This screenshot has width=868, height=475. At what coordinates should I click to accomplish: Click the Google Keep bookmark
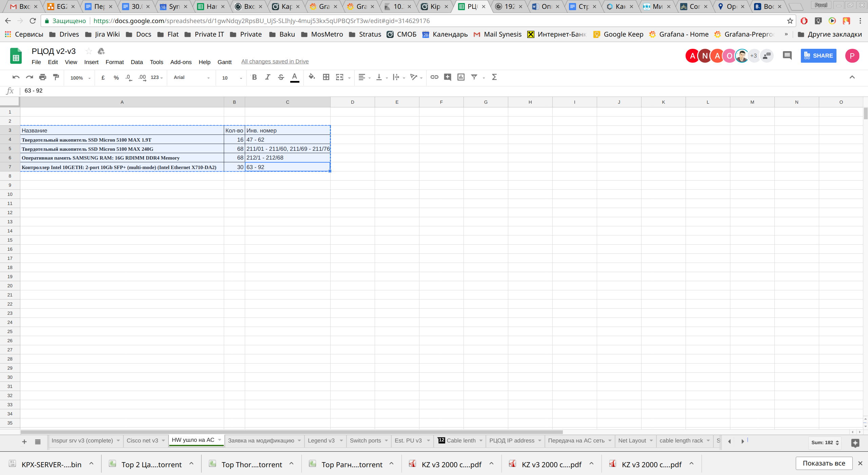[x=618, y=34]
